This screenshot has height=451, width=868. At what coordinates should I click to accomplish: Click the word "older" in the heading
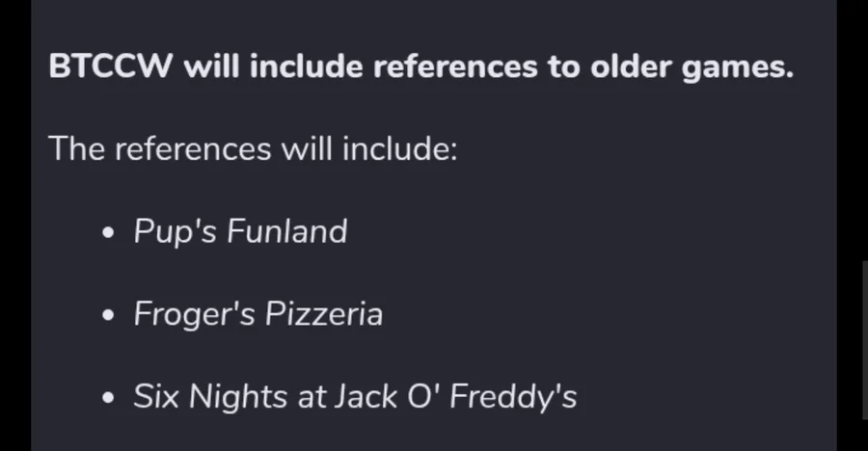[631, 66]
